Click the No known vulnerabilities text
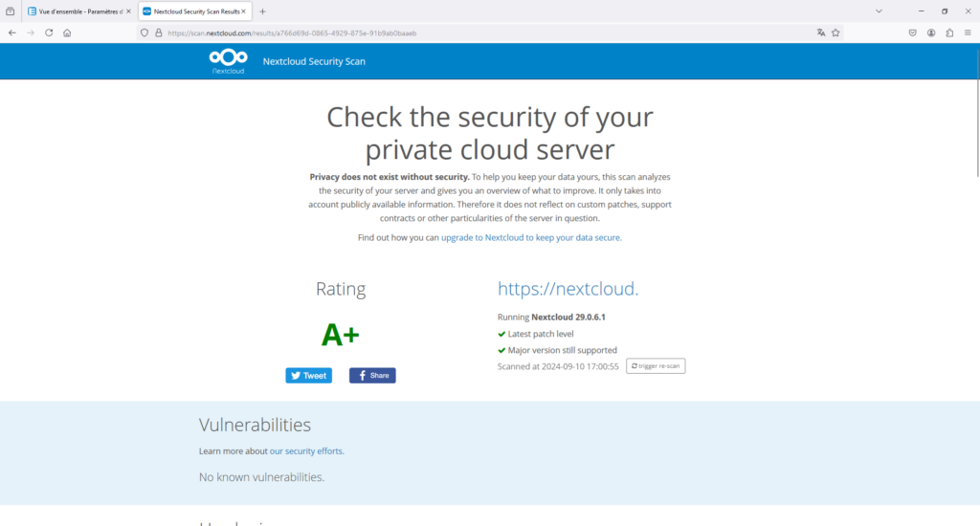 click(x=262, y=477)
